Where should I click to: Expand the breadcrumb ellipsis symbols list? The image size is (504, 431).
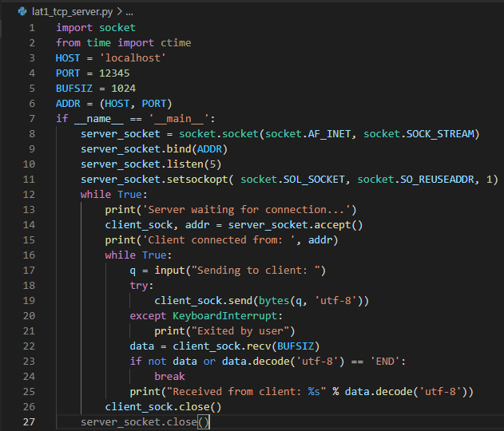[129, 13]
